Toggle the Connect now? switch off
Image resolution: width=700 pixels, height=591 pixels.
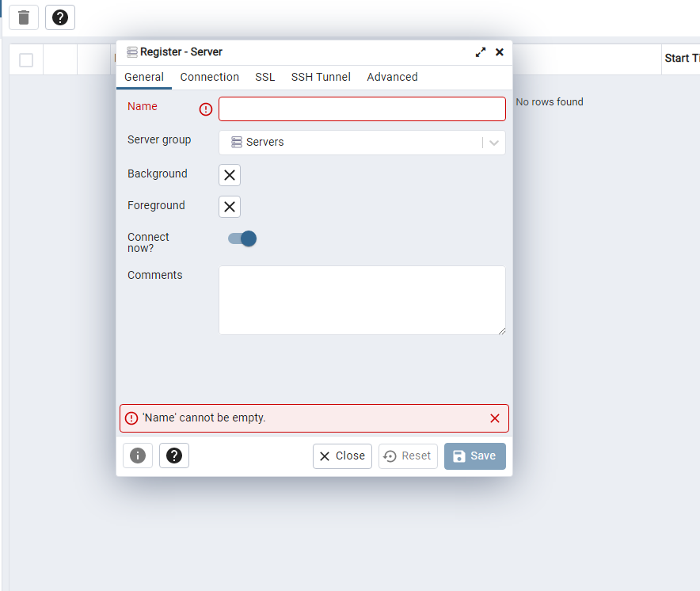242,238
